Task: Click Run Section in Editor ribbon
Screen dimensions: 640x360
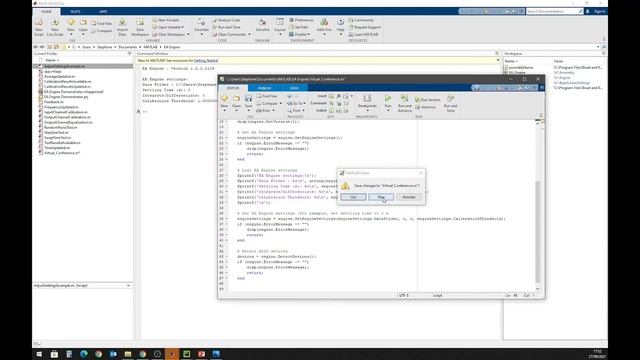Action: (427, 100)
